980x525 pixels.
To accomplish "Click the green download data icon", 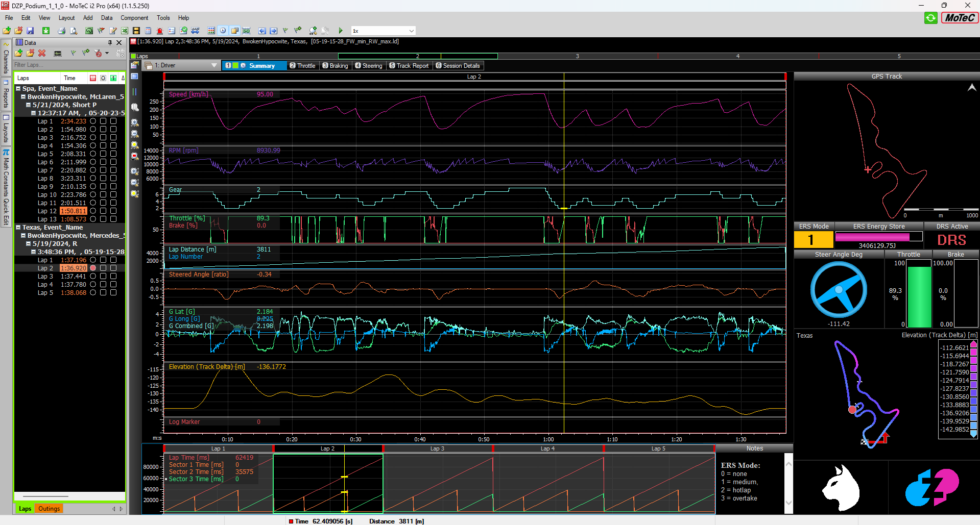I will (46, 31).
